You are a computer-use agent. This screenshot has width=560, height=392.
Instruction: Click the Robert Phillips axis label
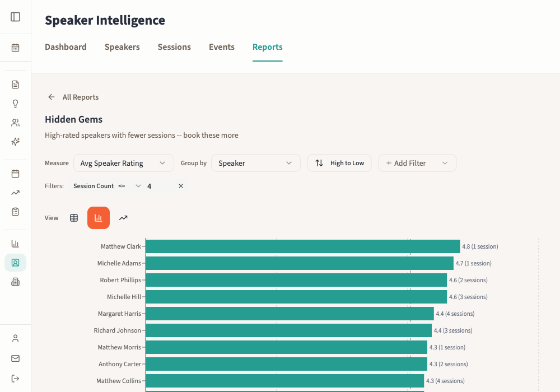(x=120, y=280)
